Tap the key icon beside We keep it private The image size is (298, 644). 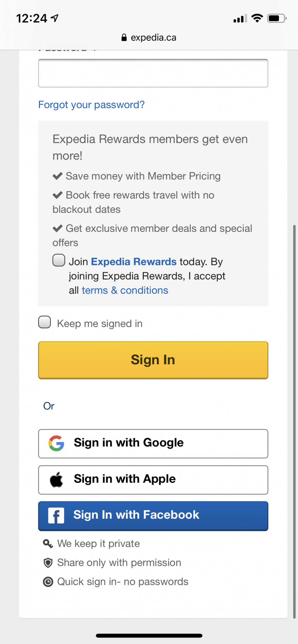point(48,544)
